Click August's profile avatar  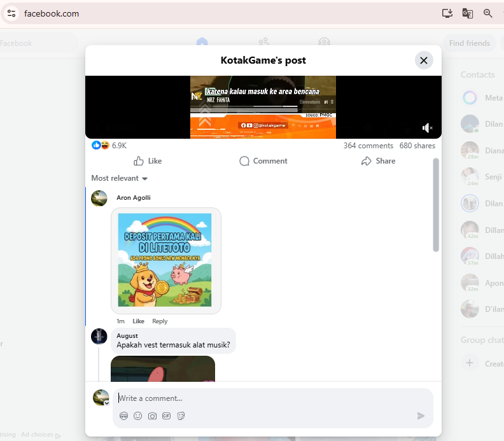(x=99, y=336)
